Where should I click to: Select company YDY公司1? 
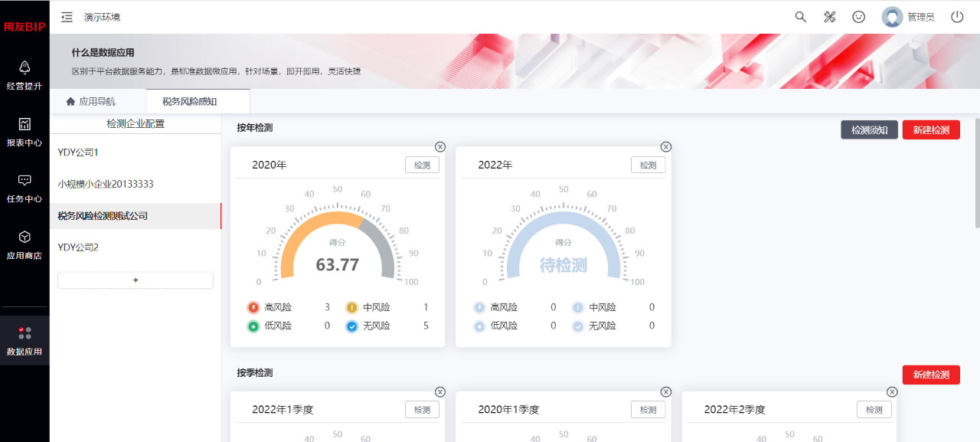[x=136, y=152]
